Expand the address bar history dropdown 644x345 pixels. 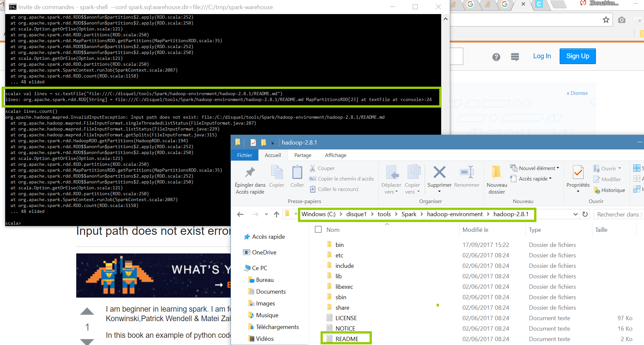point(575,214)
